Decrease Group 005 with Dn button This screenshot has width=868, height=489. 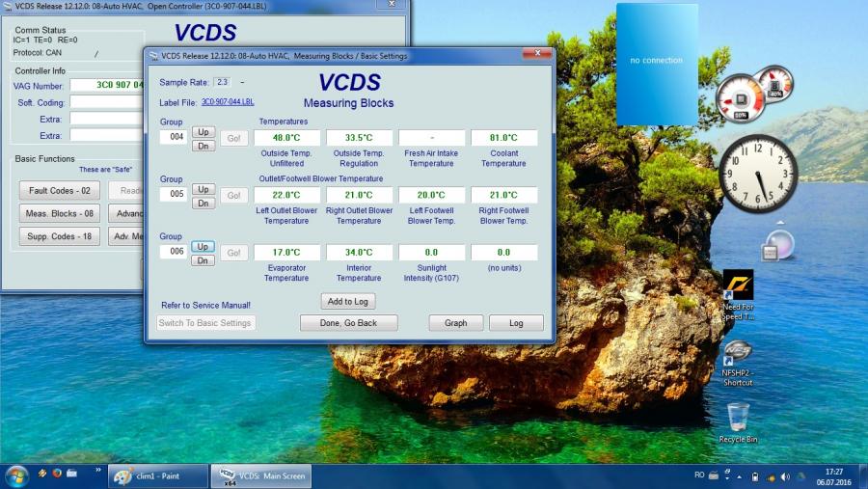coord(203,204)
